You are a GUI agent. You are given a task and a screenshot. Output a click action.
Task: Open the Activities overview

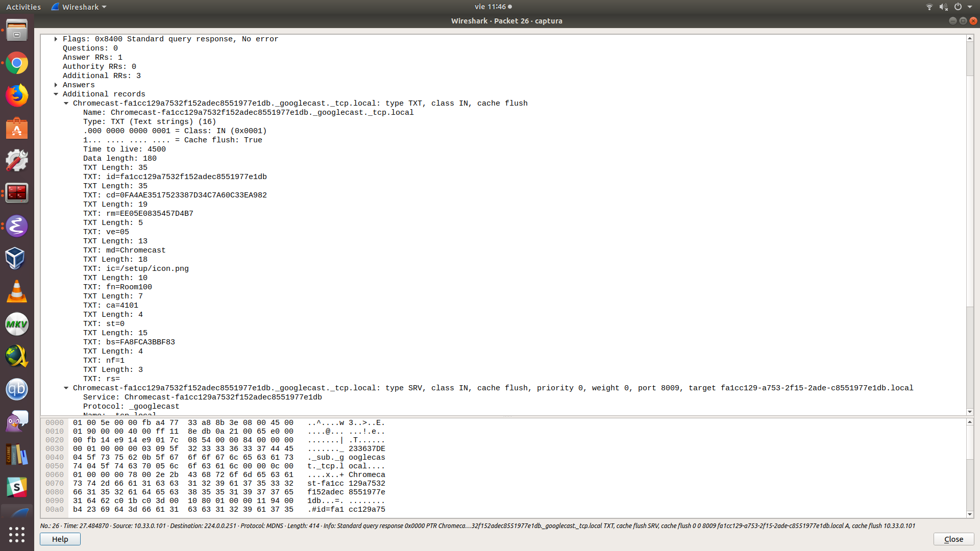pyautogui.click(x=23, y=7)
